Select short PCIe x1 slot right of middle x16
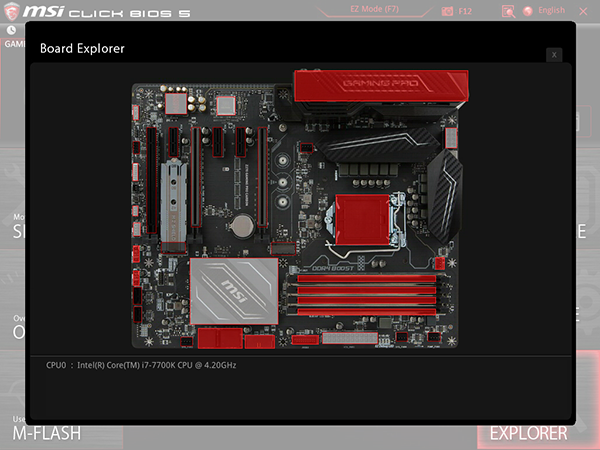Viewport: 600px width, 450px height. 217,142
